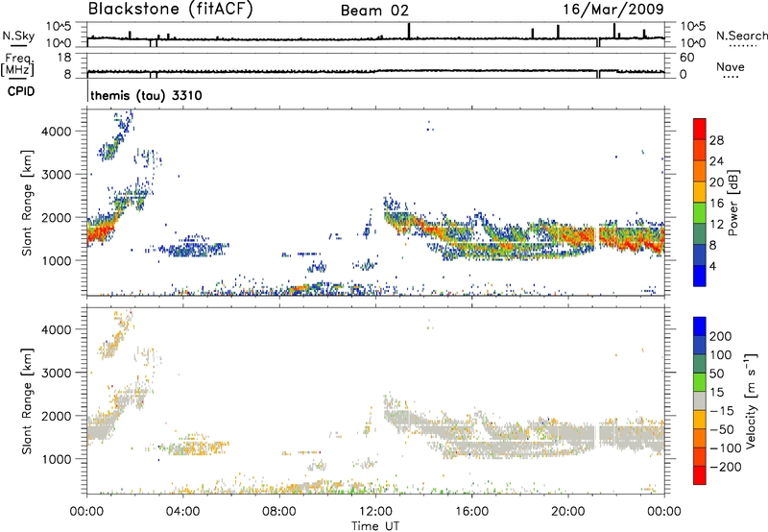The height and width of the screenshot is (532, 768).
Task: Click the tallest noise spike near 13:20 UT
Action: 409,31
